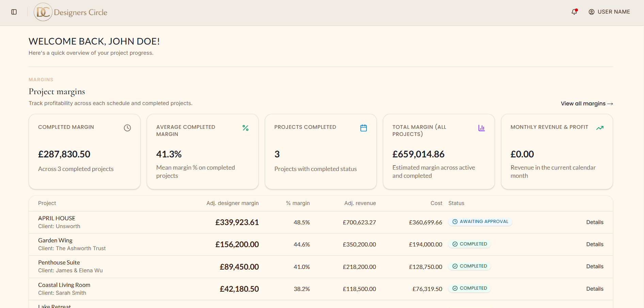
Task: Click the trending arrow icon on Monthly Revenue card
Action: pyautogui.click(x=600, y=128)
